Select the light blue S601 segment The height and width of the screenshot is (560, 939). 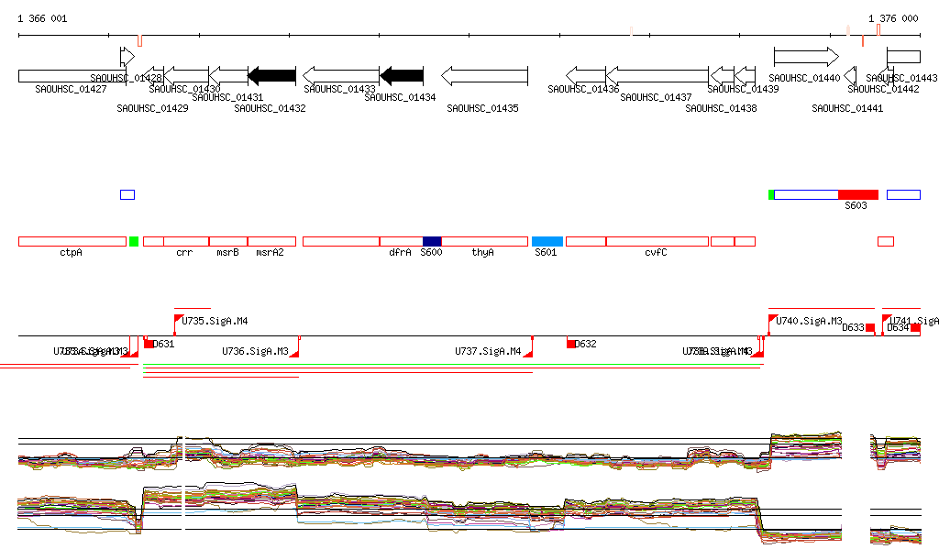pyautogui.click(x=547, y=242)
